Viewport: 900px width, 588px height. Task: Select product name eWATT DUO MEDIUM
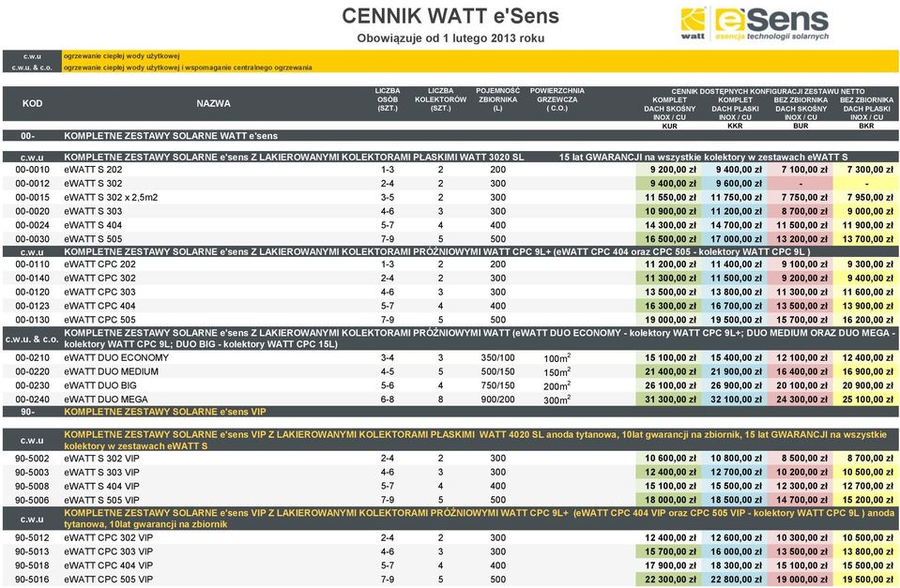pyautogui.click(x=112, y=371)
